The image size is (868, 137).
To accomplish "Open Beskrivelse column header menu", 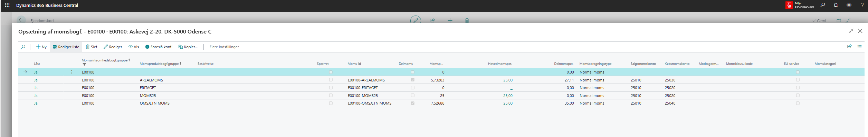I will tap(206, 64).
